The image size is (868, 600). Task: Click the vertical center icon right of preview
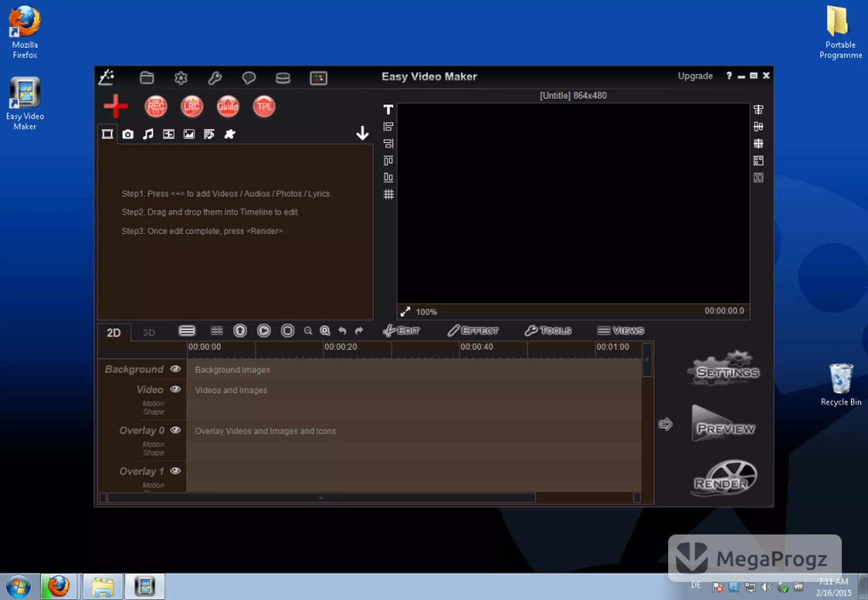[759, 127]
